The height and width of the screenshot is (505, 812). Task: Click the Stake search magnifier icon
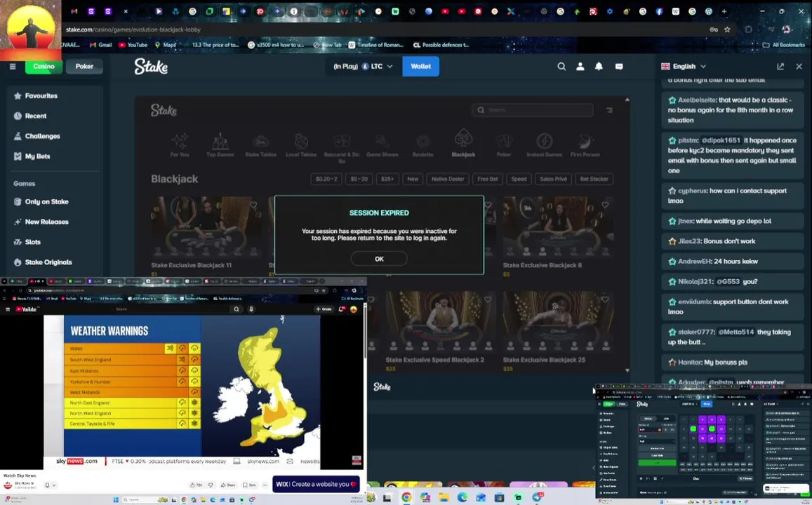coord(561,66)
